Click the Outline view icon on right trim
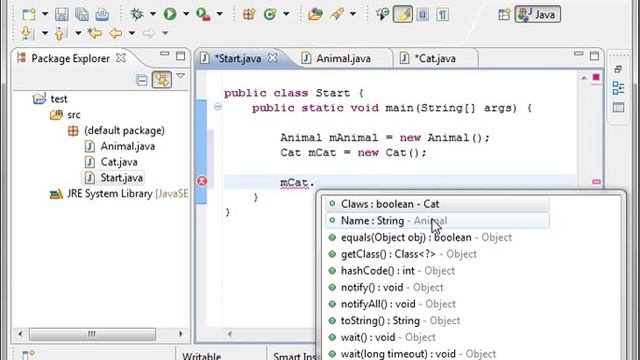Viewport: 640px width, 360px height. click(x=618, y=88)
